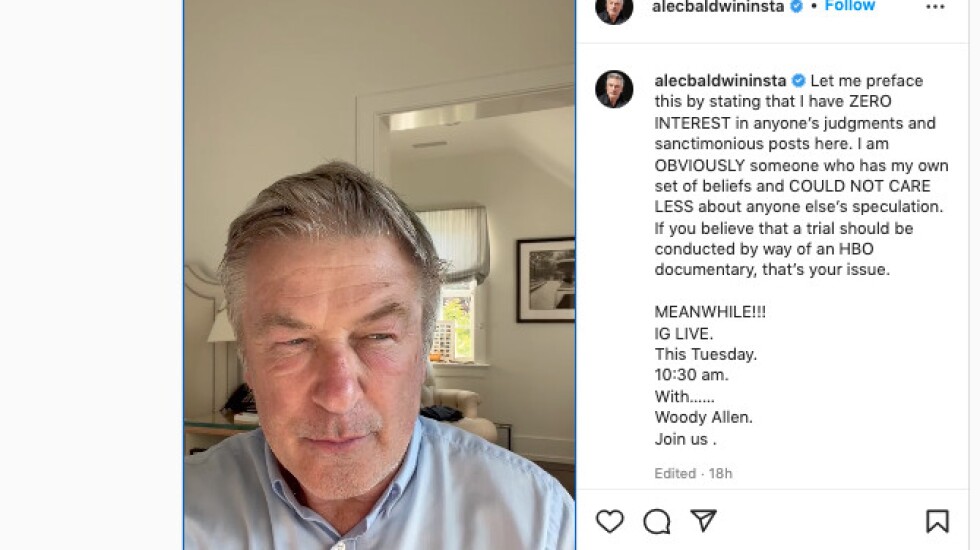Save the post with the bookmark icon

click(x=937, y=521)
